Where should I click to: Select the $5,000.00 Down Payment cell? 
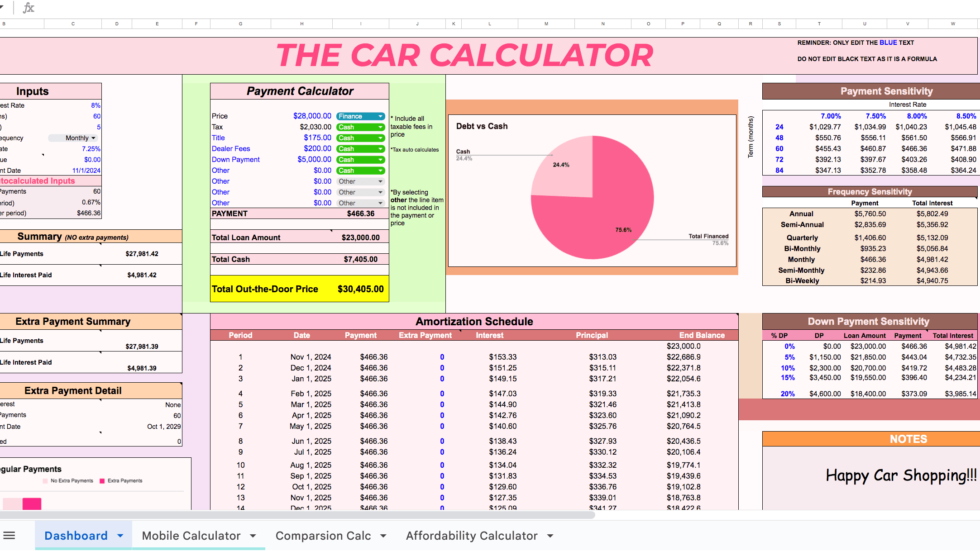pos(302,160)
